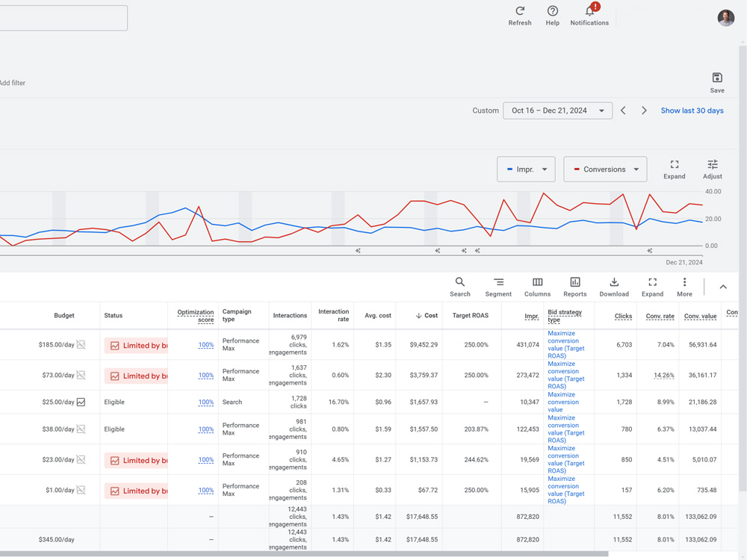Collapse the chart with the chevron
747x560 pixels.
click(x=722, y=287)
